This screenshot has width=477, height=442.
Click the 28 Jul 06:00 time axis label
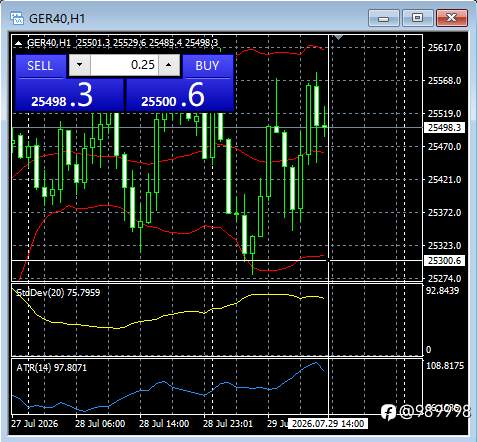pos(100,424)
